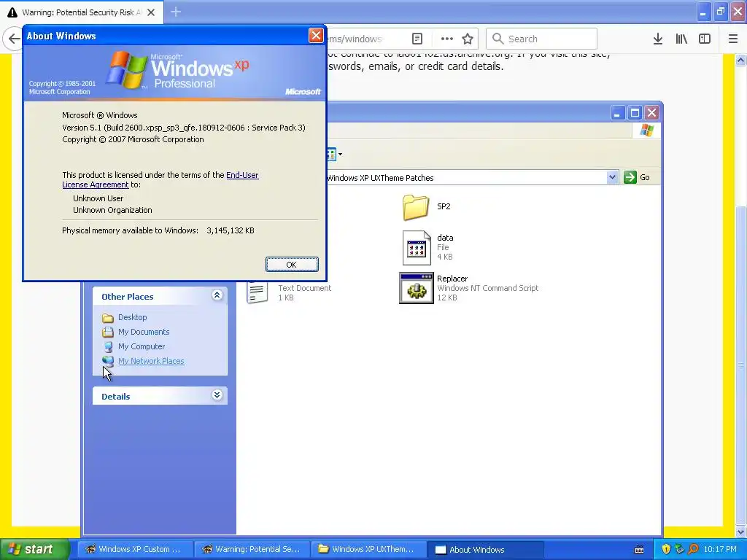Select the Text Document file icon
This screenshot has width=747, height=560.
(258, 292)
